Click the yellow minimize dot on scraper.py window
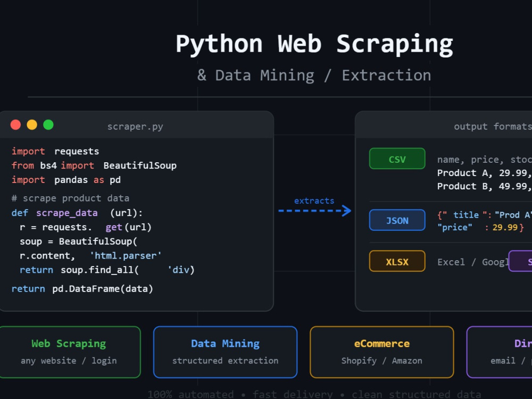This screenshot has width=532, height=399. (32, 125)
